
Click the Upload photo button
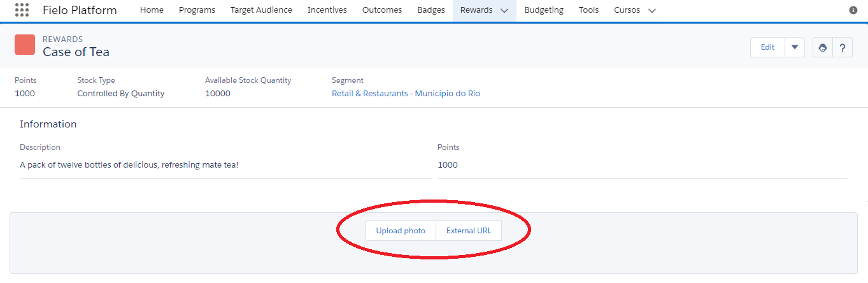click(x=401, y=231)
